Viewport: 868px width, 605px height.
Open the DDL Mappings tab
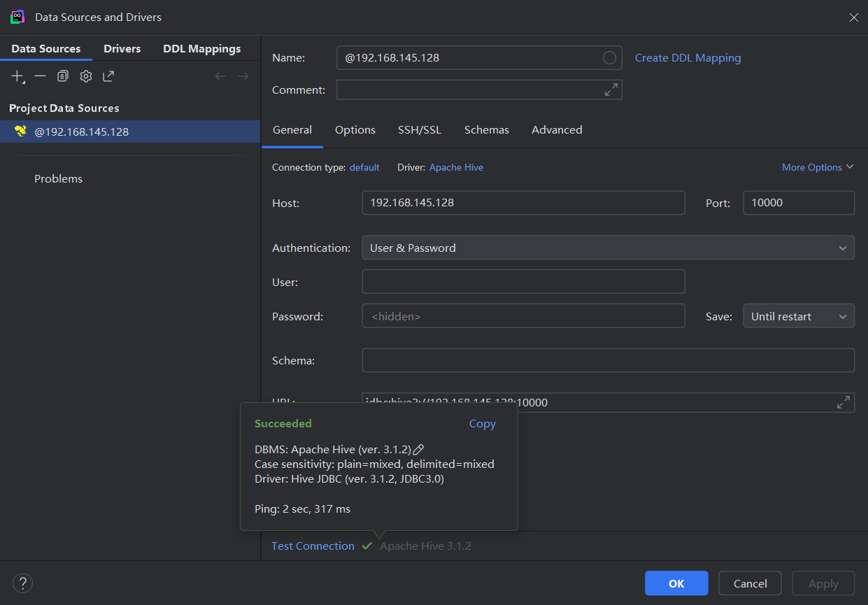(202, 48)
